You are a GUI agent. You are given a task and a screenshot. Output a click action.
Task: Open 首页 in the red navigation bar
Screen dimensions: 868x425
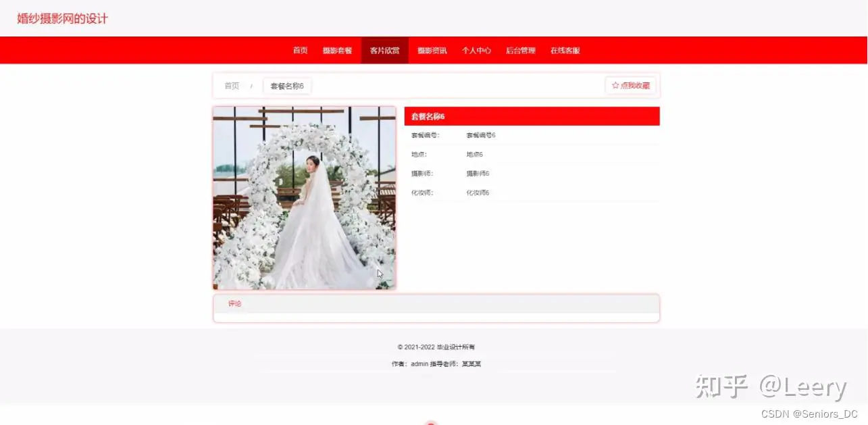pos(300,51)
